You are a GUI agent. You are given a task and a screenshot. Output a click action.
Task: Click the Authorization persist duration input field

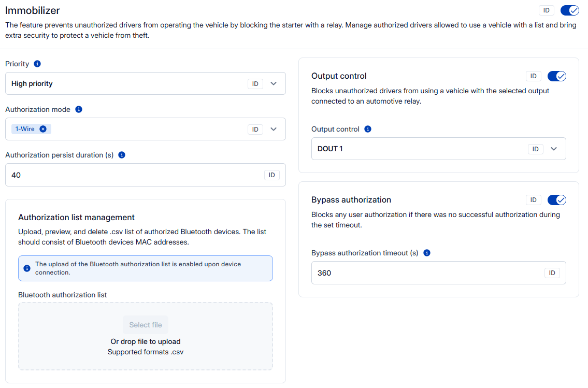tap(135, 175)
